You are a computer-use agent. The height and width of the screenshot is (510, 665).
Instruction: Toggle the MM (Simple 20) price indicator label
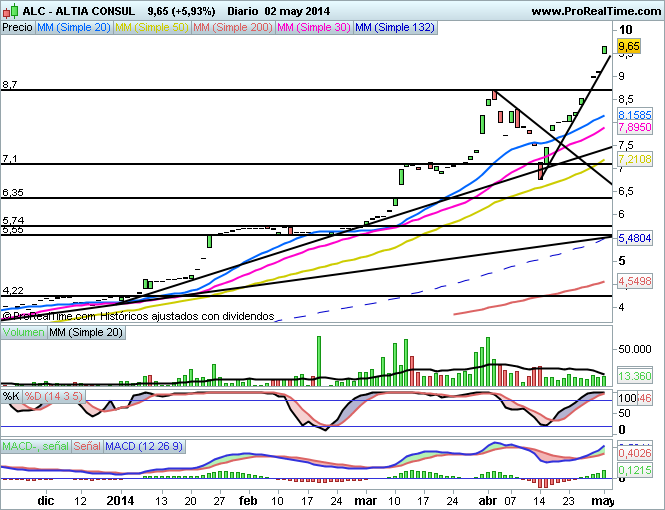72,28
